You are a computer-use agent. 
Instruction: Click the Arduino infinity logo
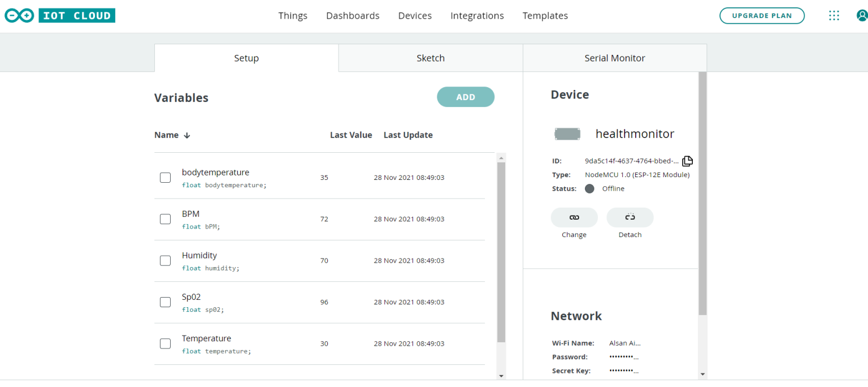pos(19,15)
